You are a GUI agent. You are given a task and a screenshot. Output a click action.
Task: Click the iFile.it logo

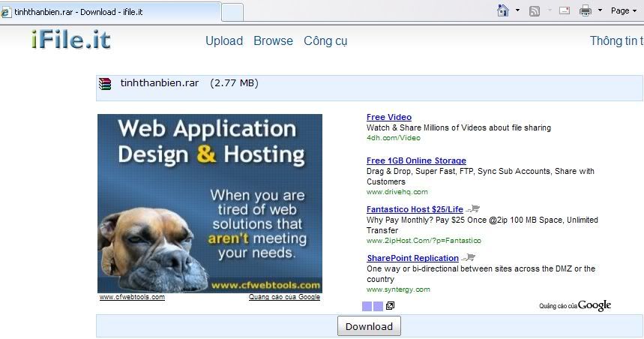(71, 40)
